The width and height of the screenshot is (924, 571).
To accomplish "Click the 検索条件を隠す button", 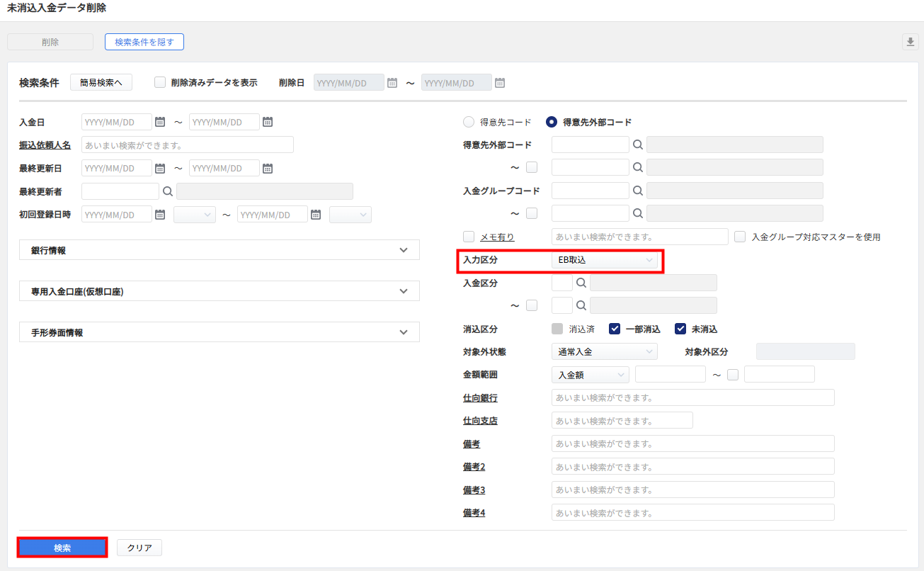I will (x=144, y=42).
